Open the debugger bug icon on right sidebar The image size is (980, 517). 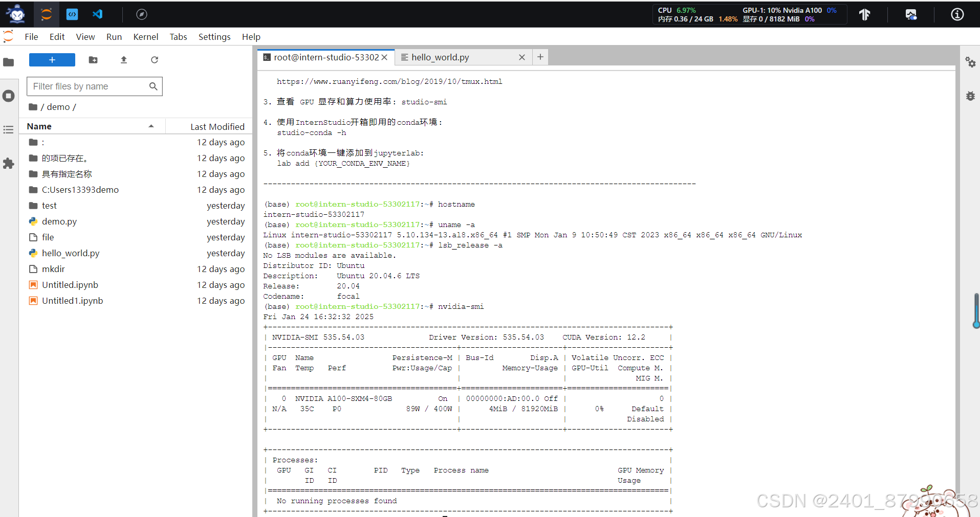click(x=970, y=96)
